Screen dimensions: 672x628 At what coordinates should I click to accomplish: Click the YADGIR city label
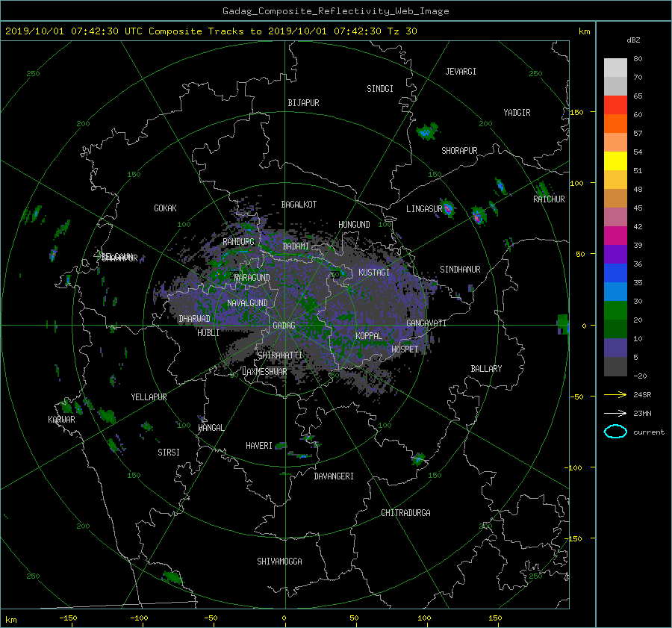click(x=517, y=113)
